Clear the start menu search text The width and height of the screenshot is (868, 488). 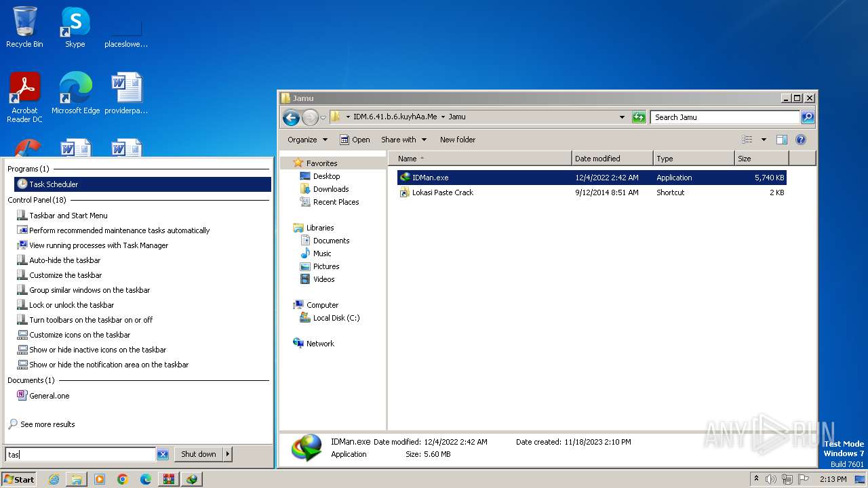click(163, 455)
